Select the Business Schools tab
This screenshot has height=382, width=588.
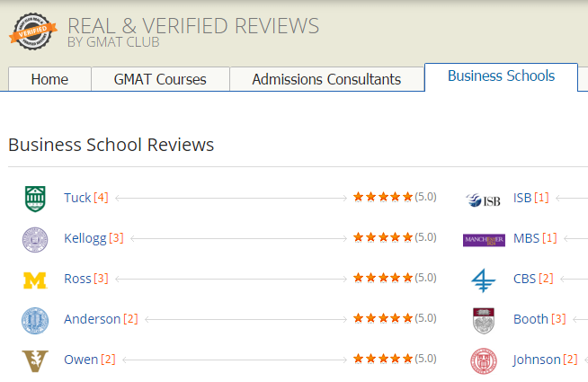click(501, 76)
